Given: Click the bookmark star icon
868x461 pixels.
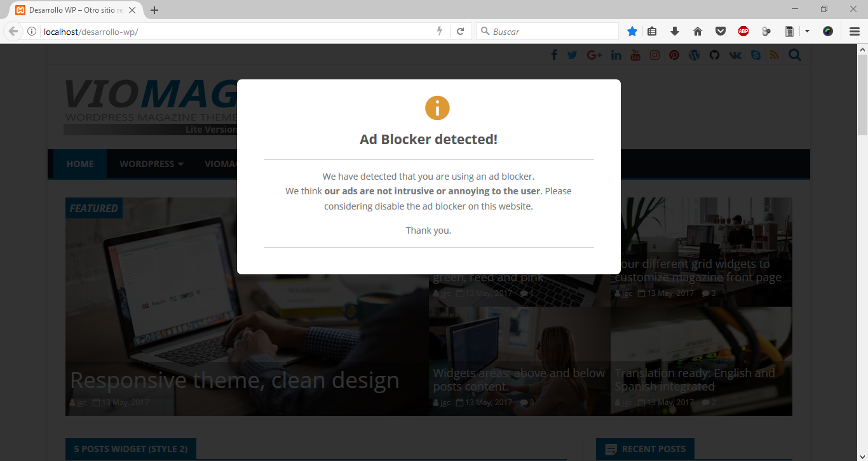Looking at the screenshot, I should (632, 31).
